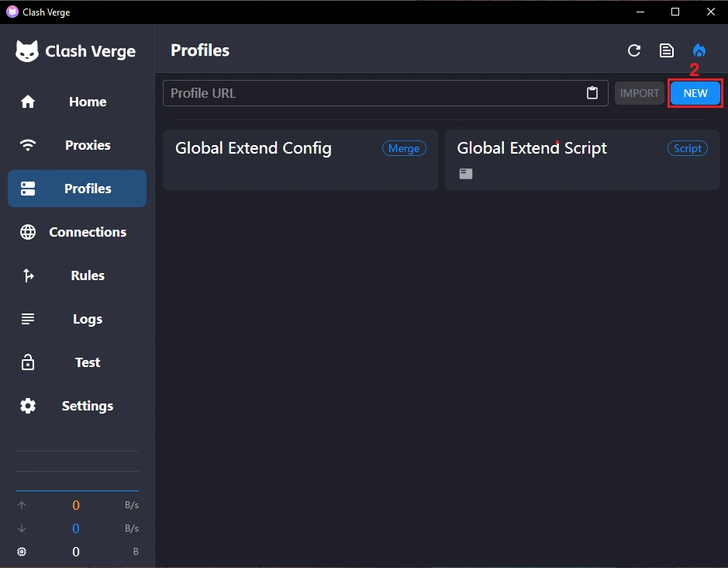Click the IMPORT button

[x=640, y=93]
